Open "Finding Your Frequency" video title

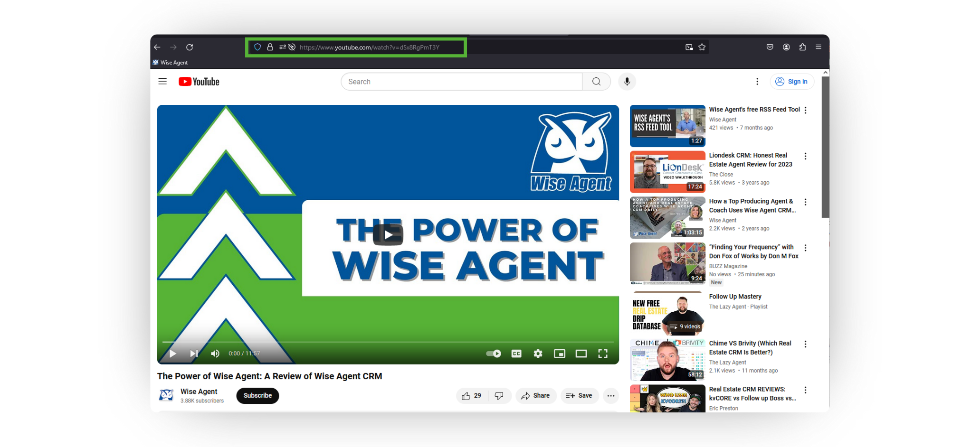(x=754, y=251)
